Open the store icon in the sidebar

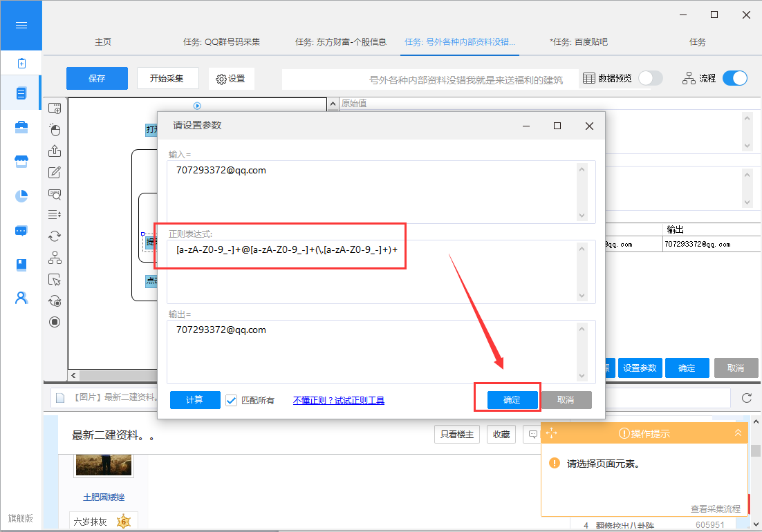coord(21,162)
